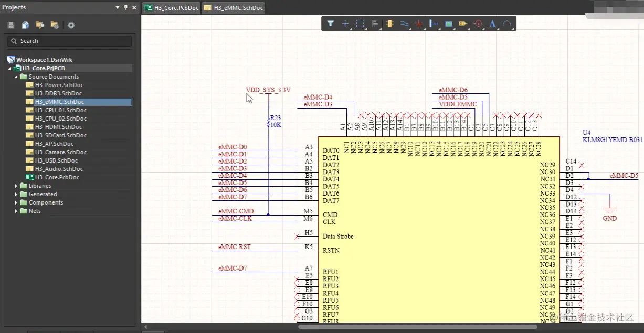Collapse the Source Documents folder
The image size is (644, 333).
[16, 77]
